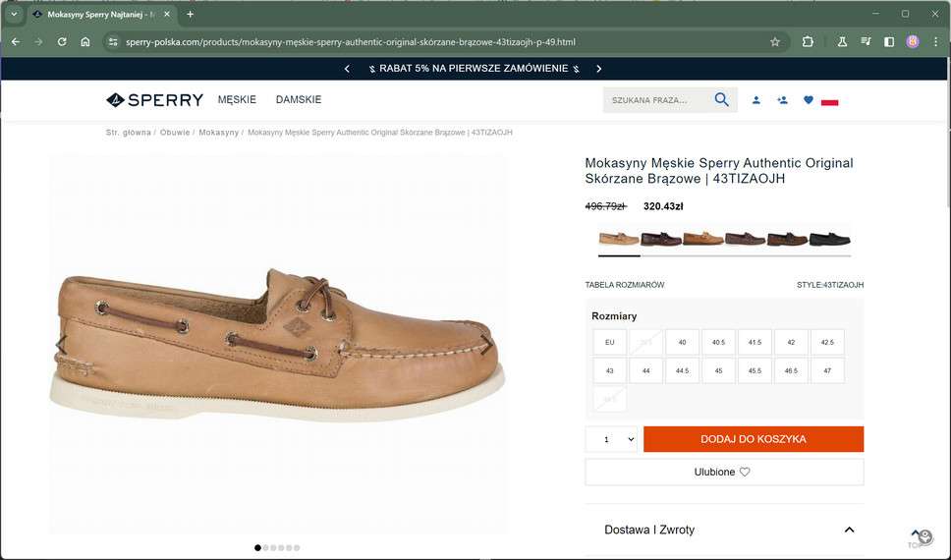Open the user account icon

(756, 100)
